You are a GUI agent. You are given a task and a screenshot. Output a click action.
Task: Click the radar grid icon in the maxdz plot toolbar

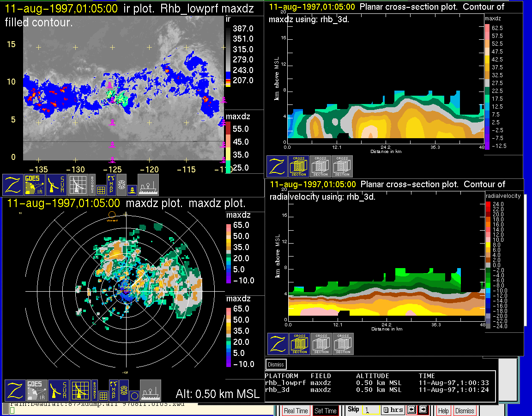coord(80,391)
